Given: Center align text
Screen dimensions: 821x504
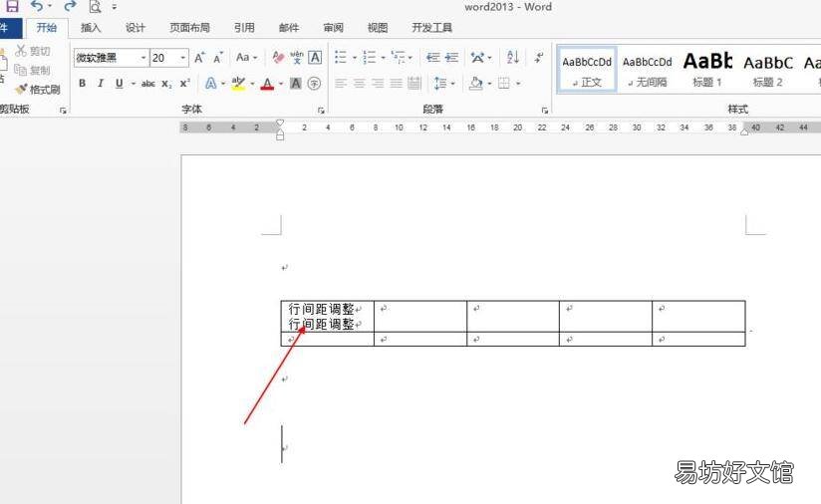Looking at the screenshot, I should [359, 84].
